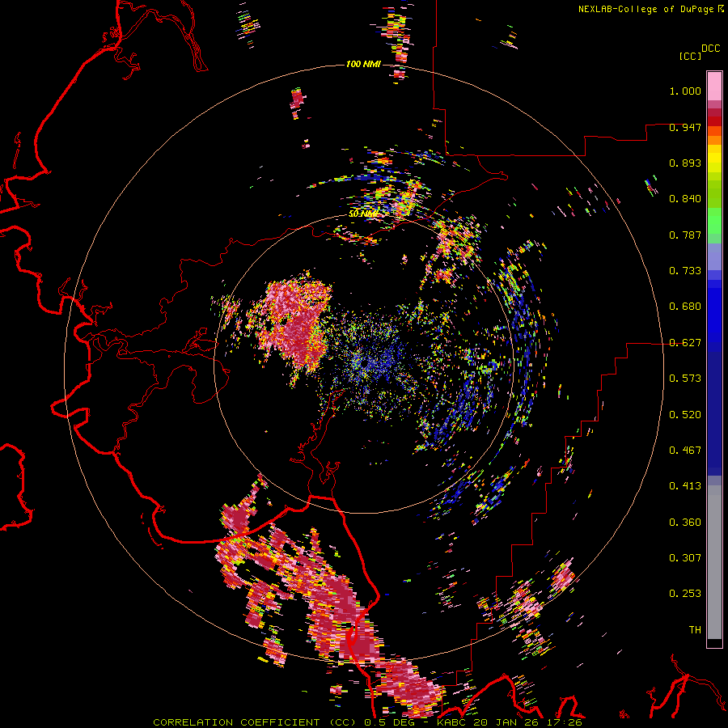The image size is (728, 728).
Task: Click the 0.840 legend value
Action: click(x=685, y=199)
